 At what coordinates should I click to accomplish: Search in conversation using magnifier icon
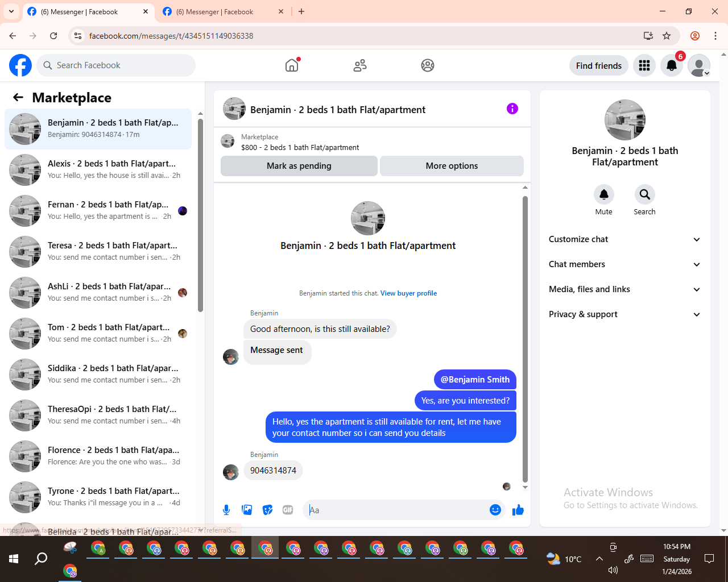(x=645, y=194)
